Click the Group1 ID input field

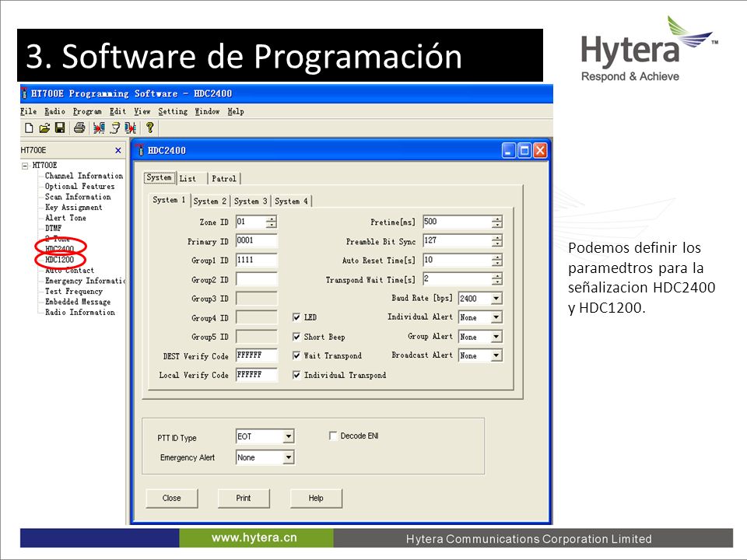256,261
